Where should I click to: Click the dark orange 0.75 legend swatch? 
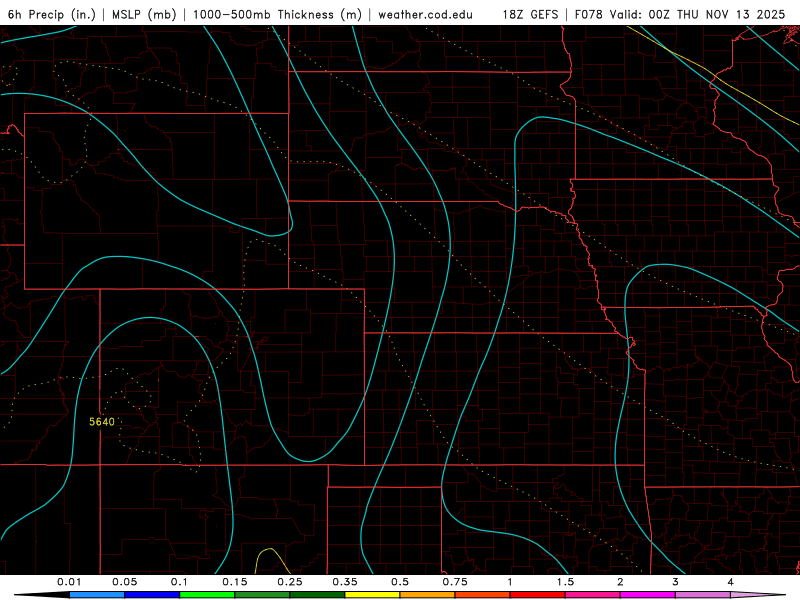pos(483,595)
